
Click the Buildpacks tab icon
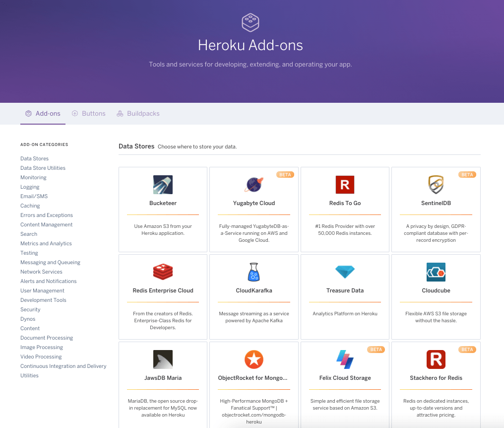point(120,113)
